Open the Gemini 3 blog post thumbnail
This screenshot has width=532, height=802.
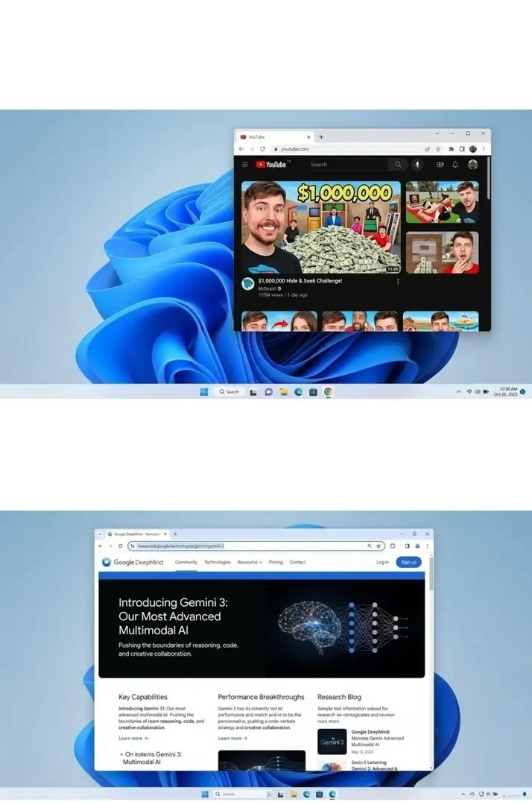tap(332, 742)
